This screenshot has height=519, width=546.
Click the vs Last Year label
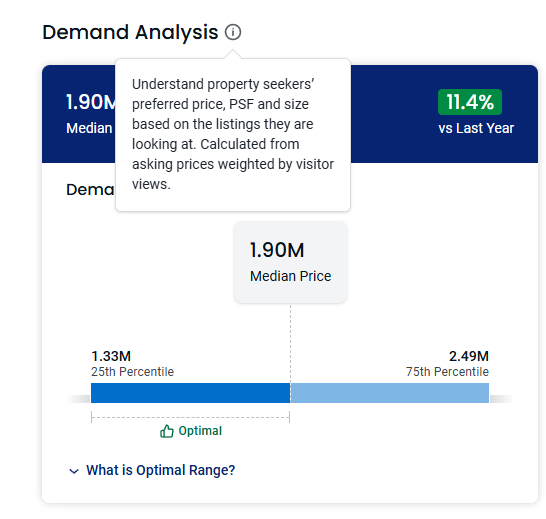pos(476,128)
